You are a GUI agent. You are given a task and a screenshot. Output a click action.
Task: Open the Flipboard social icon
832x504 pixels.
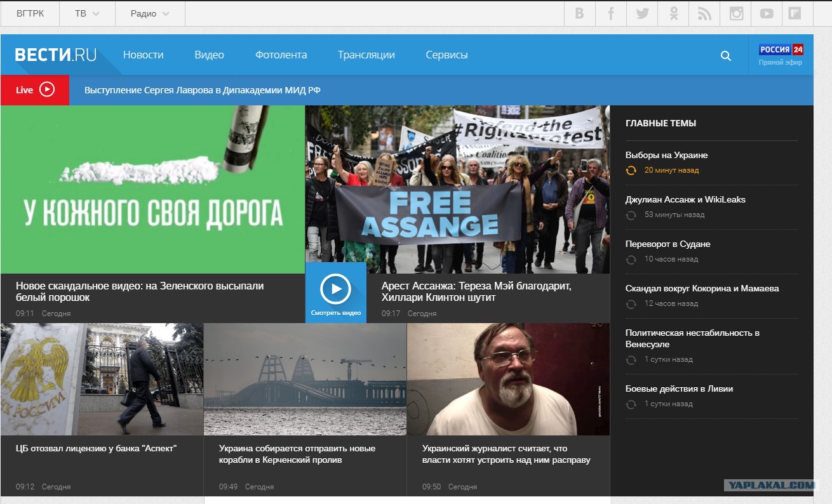[794, 13]
